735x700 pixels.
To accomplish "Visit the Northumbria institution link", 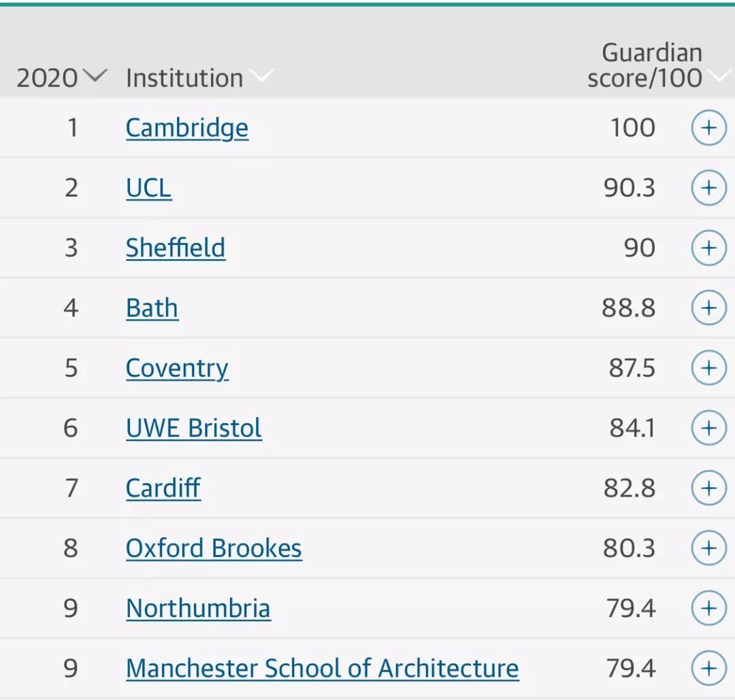I will (198, 609).
